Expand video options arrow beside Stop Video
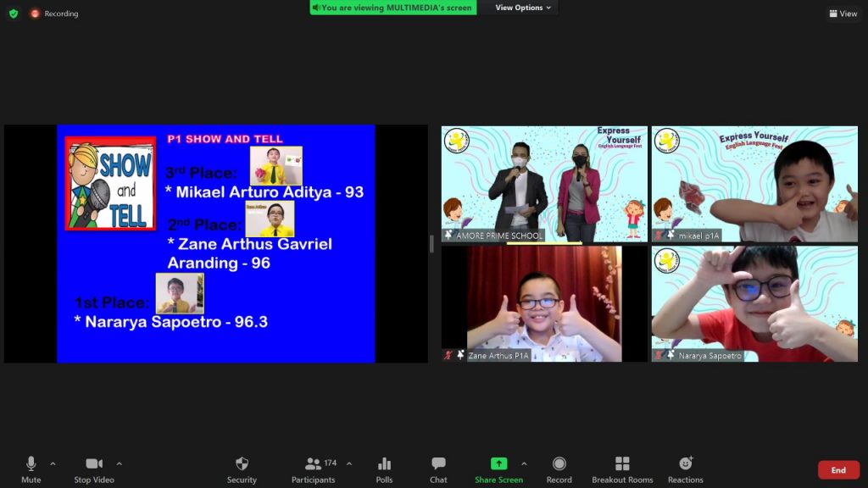Screen dimensions: 868x488 coord(119,463)
